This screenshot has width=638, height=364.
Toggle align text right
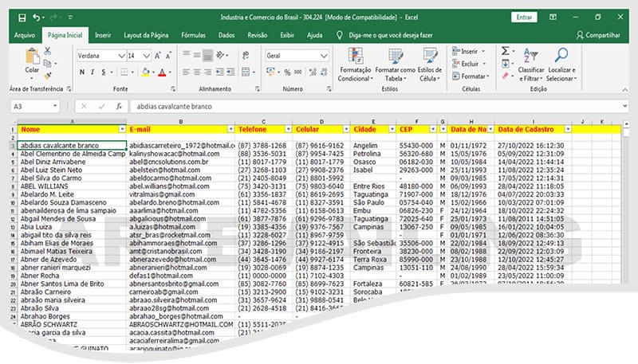coord(207,72)
